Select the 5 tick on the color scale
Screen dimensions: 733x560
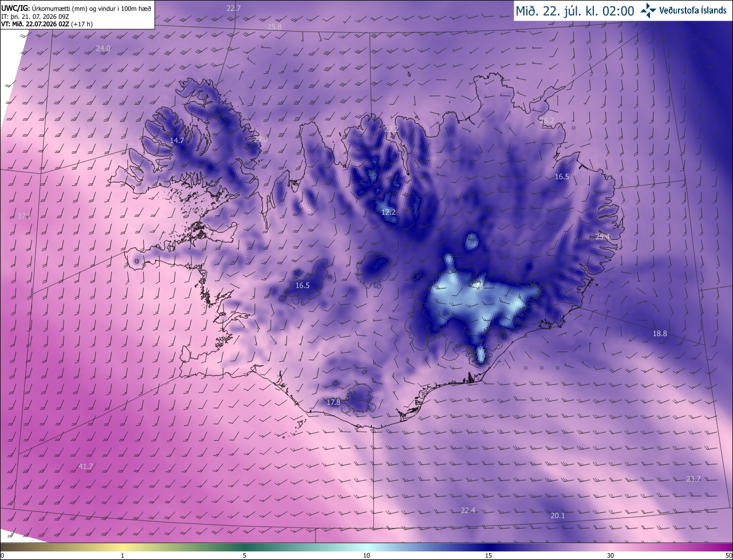245,555
